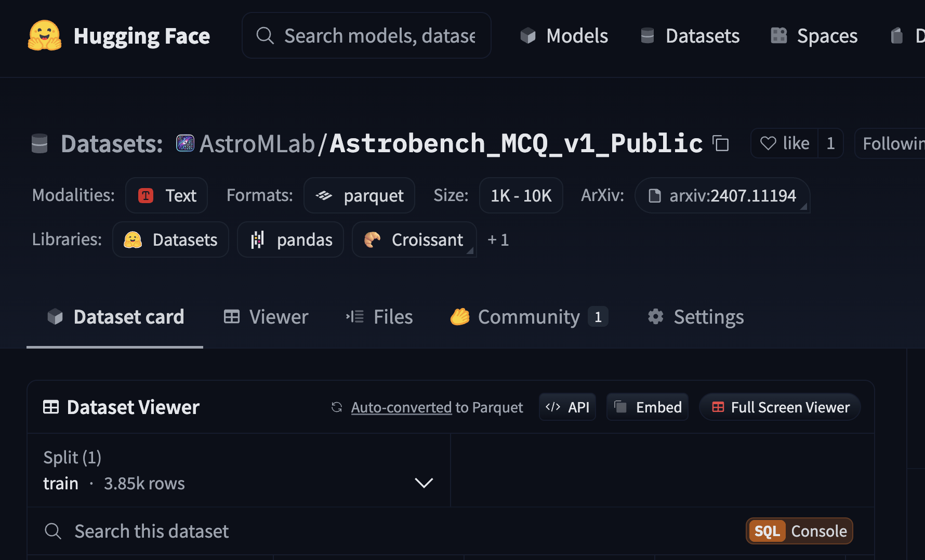Focus the Search this dataset field
The image size is (925, 560).
pos(385,531)
